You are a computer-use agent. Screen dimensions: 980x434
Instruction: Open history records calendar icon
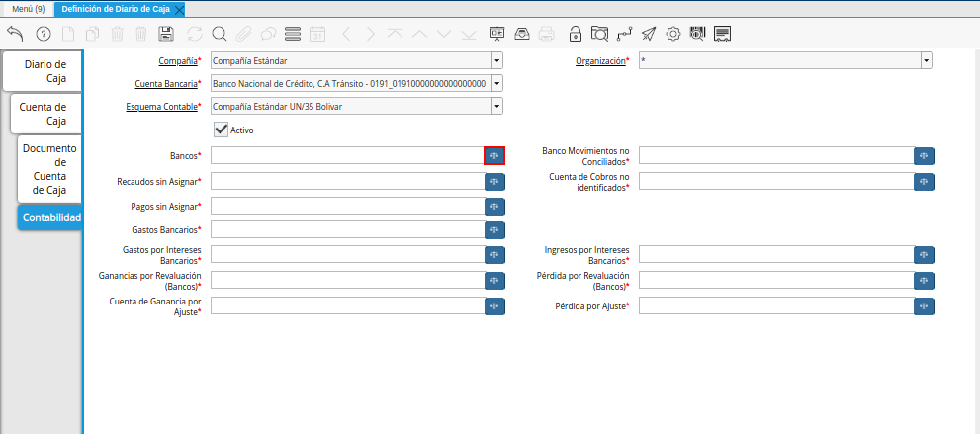click(317, 34)
